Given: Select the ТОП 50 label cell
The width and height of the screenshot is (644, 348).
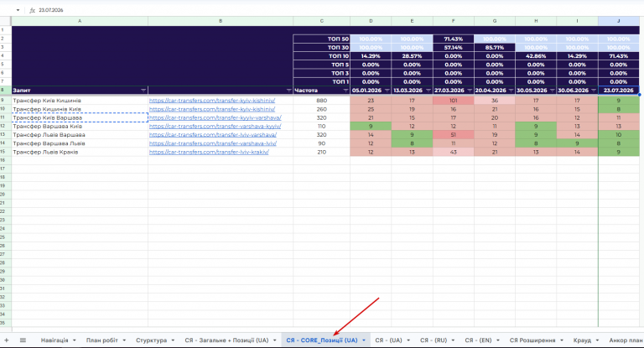Looking at the screenshot, I should (x=322, y=39).
